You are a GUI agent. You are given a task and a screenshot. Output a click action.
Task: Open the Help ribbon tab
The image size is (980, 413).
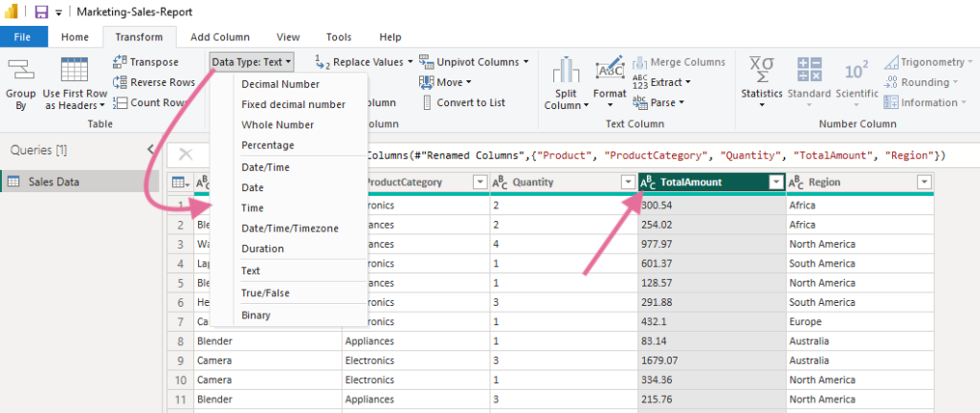390,37
